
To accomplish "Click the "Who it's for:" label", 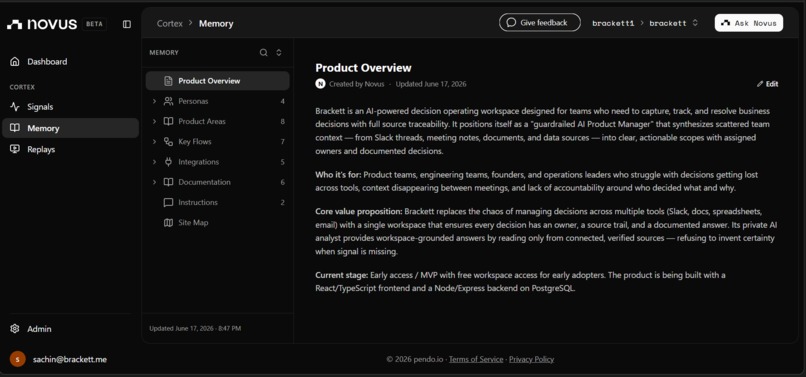I will (339, 175).
